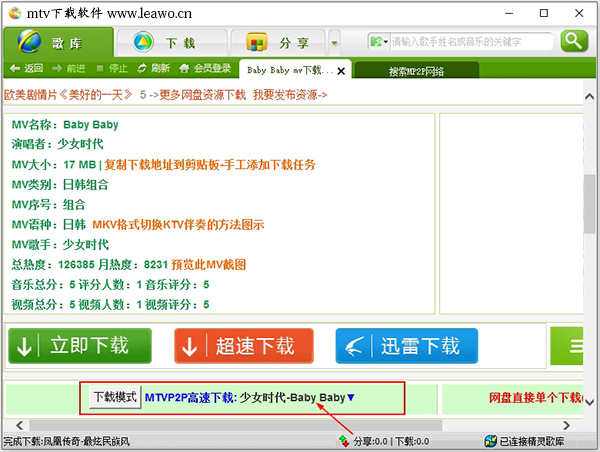Click the horizontal scrollbar thumb

(236, 425)
